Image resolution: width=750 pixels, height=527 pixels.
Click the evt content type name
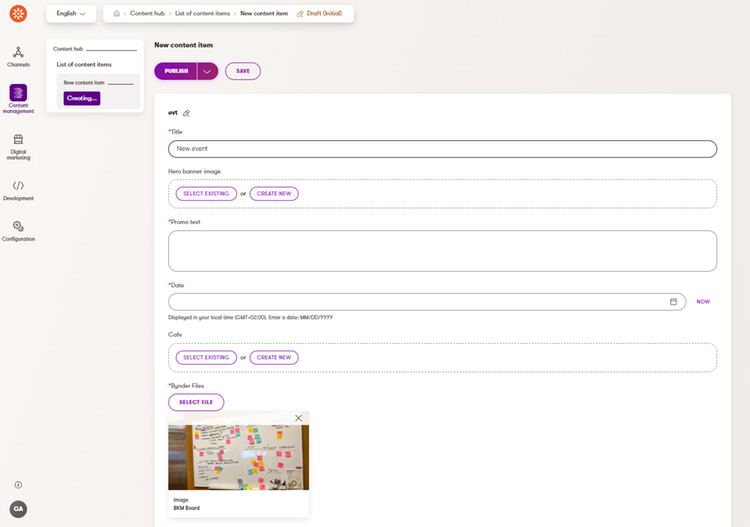click(173, 113)
